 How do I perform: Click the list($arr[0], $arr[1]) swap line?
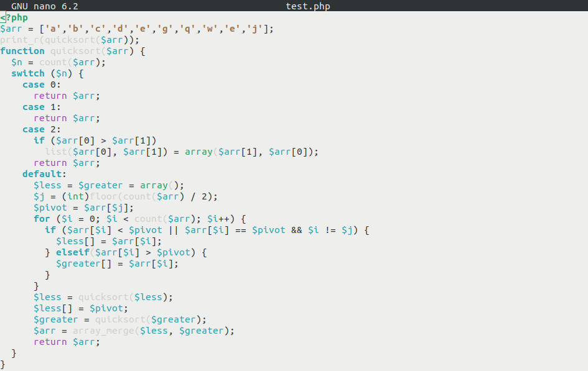coord(182,152)
